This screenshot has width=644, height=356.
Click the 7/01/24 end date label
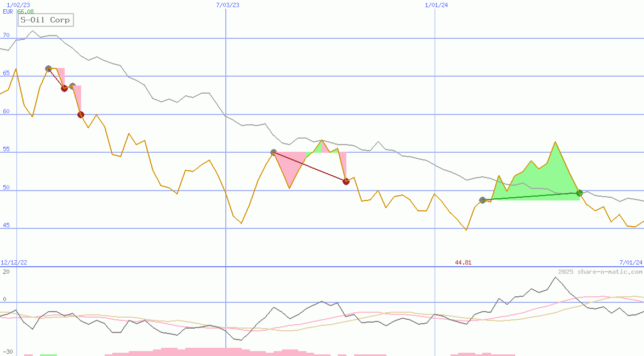pos(630,263)
